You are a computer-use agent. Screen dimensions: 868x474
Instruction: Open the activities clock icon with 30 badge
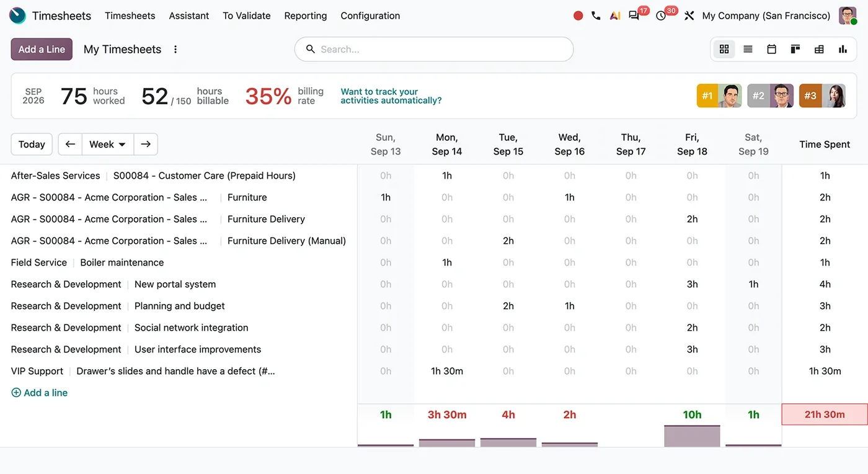(x=661, y=16)
